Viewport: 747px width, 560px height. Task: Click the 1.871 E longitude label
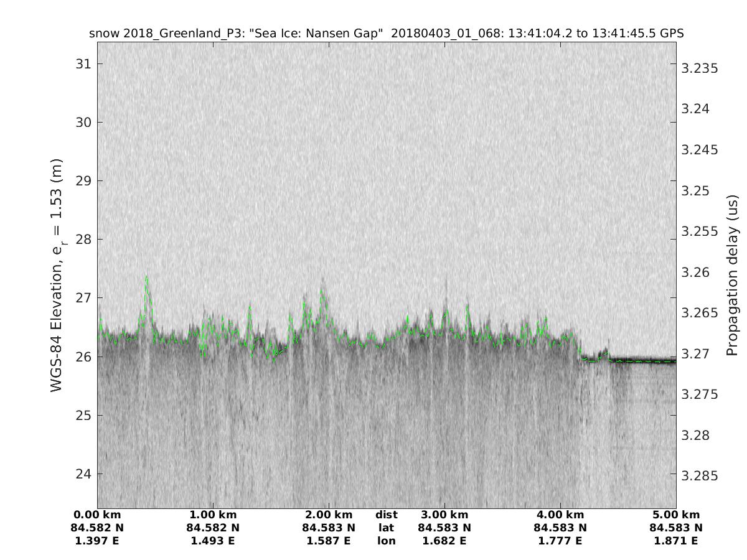(x=676, y=541)
